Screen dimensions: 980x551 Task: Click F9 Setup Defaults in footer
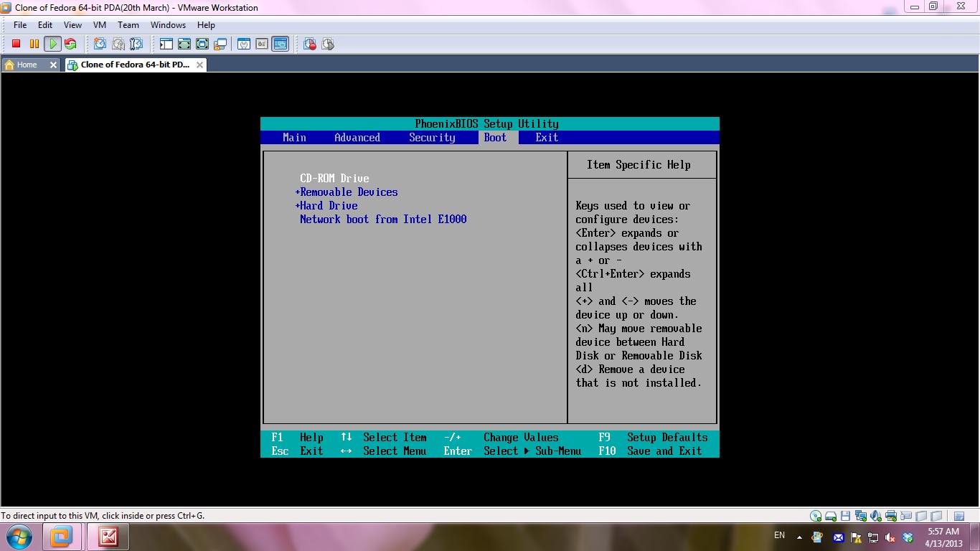653,438
